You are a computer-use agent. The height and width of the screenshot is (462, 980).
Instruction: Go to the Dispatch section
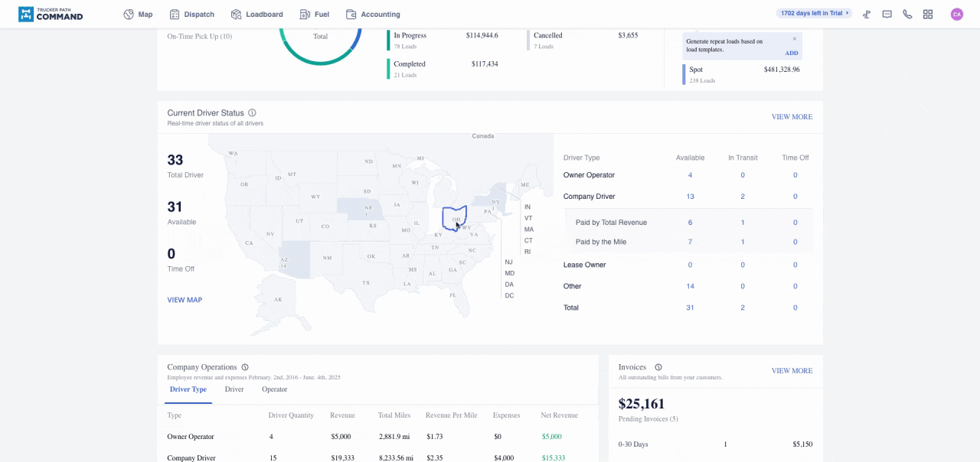191,15
